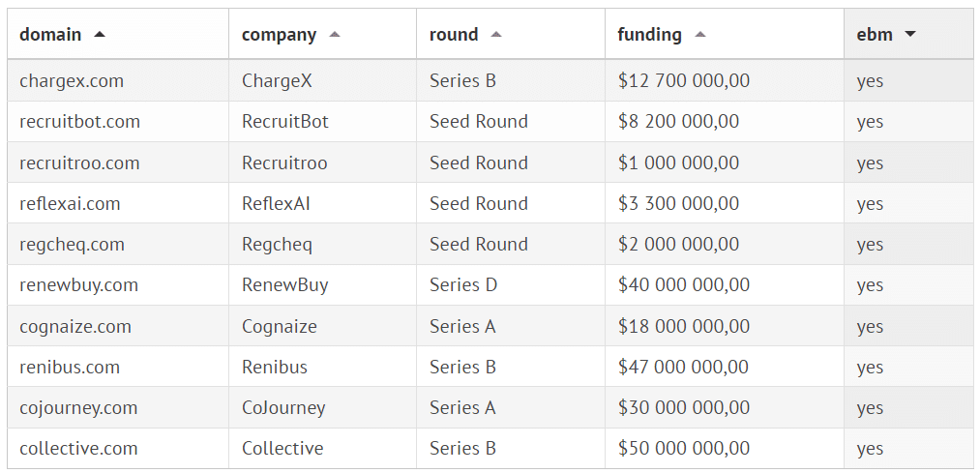The width and height of the screenshot is (980, 473).
Task: Click the round column sort arrow
Action: (x=496, y=35)
